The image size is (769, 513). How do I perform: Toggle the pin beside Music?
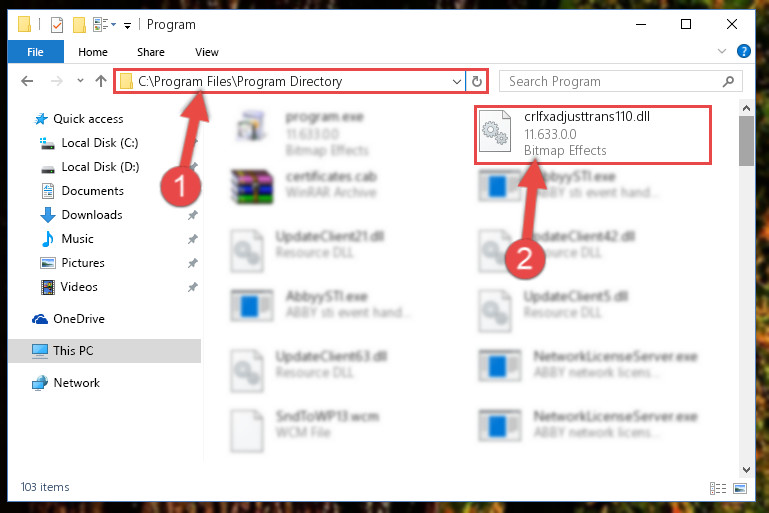coord(193,239)
